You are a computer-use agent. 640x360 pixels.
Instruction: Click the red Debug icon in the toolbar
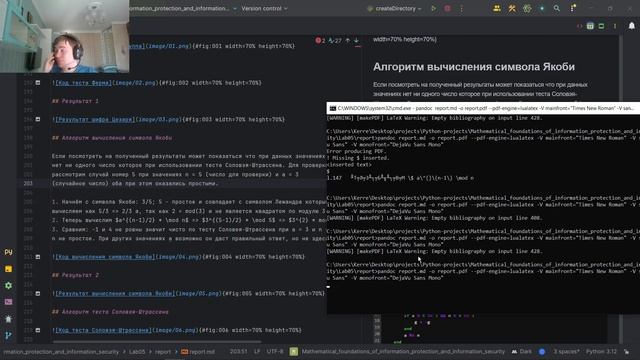coord(447,8)
